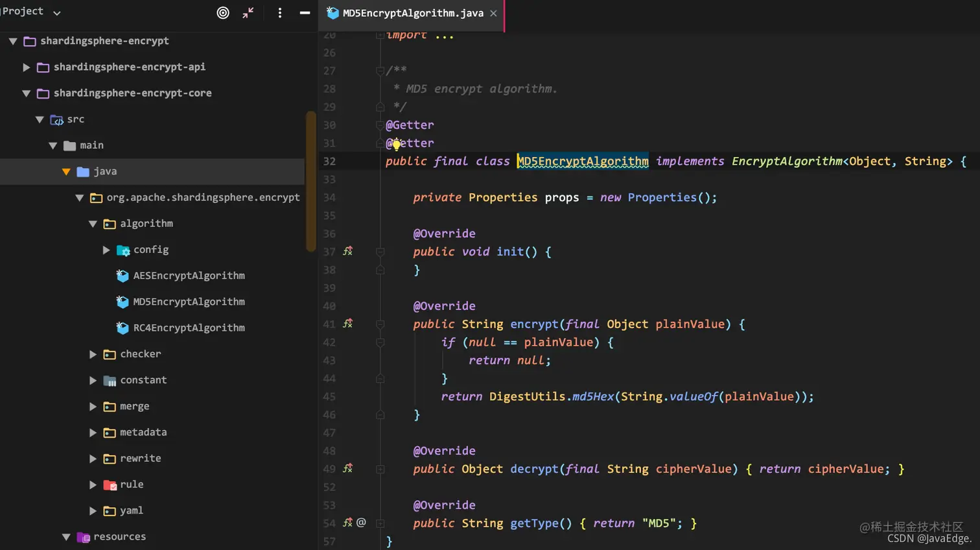Select AESEncryptAlgorithm class in tree
The height and width of the screenshot is (550, 980).
tap(189, 276)
